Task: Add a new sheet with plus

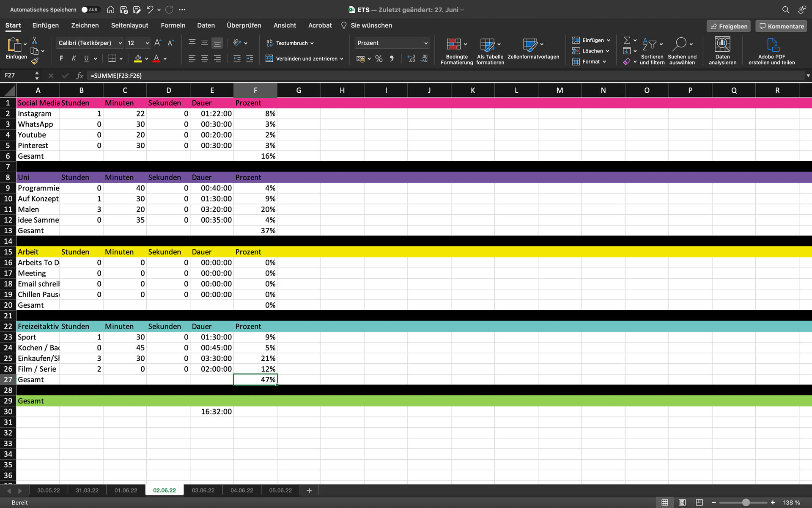Action: 309,490
